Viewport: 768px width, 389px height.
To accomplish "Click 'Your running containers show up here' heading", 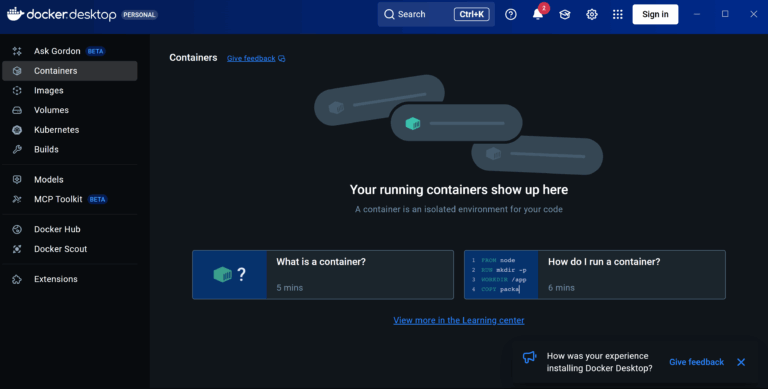I will point(459,190).
